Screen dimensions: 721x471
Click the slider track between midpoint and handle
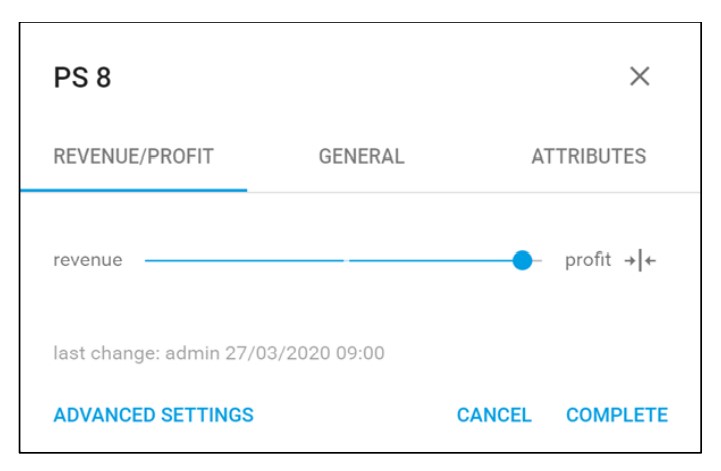[x=431, y=260]
